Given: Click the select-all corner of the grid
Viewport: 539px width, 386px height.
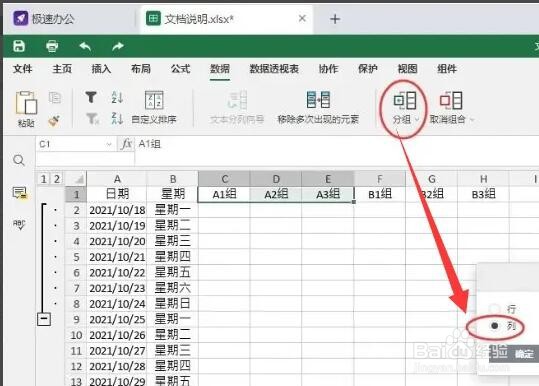Looking at the screenshot, I should 76,179.
